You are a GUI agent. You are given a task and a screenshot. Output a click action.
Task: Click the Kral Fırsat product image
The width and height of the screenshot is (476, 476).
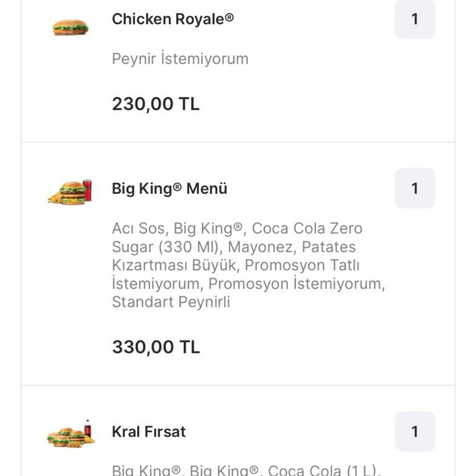point(70,434)
